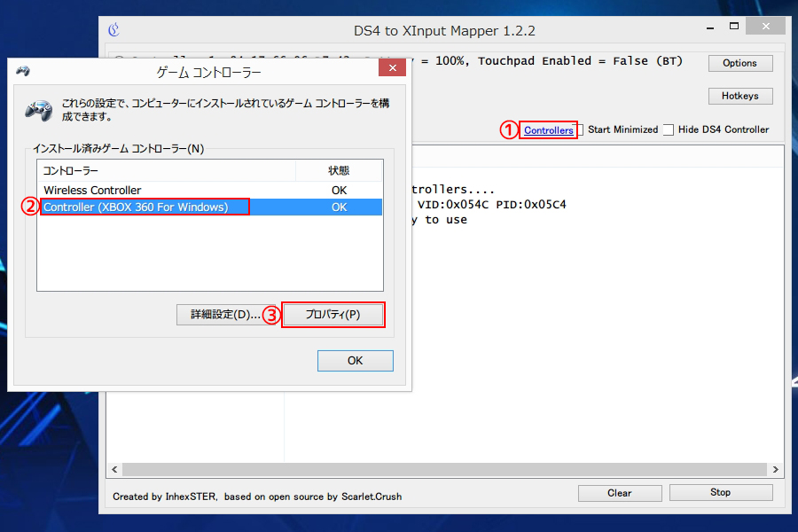Click the 状態 column header
The image size is (798, 532).
point(339,170)
